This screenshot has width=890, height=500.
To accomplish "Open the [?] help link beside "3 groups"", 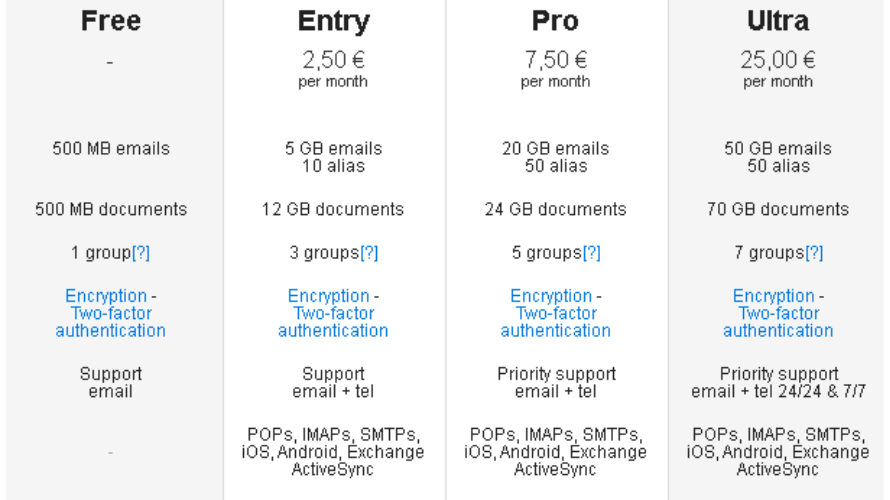I will [x=369, y=253].
